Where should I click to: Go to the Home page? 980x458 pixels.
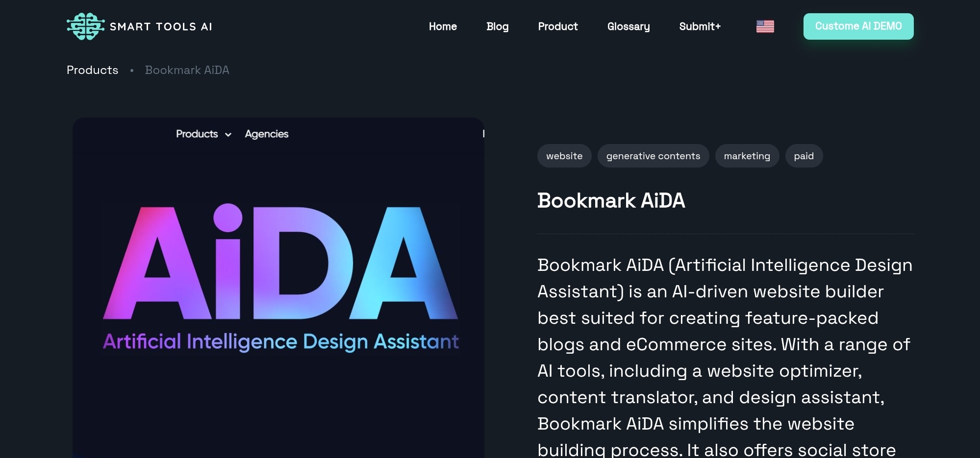(443, 26)
